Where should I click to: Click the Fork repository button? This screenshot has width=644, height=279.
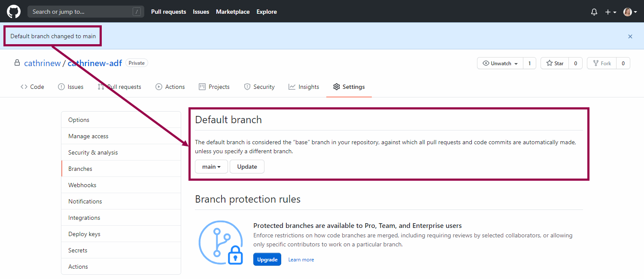click(x=601, y=64)
